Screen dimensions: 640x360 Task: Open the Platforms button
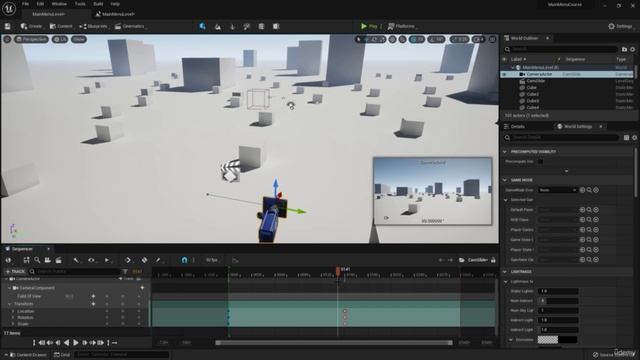pyautogui.click(x=401, y=27)
